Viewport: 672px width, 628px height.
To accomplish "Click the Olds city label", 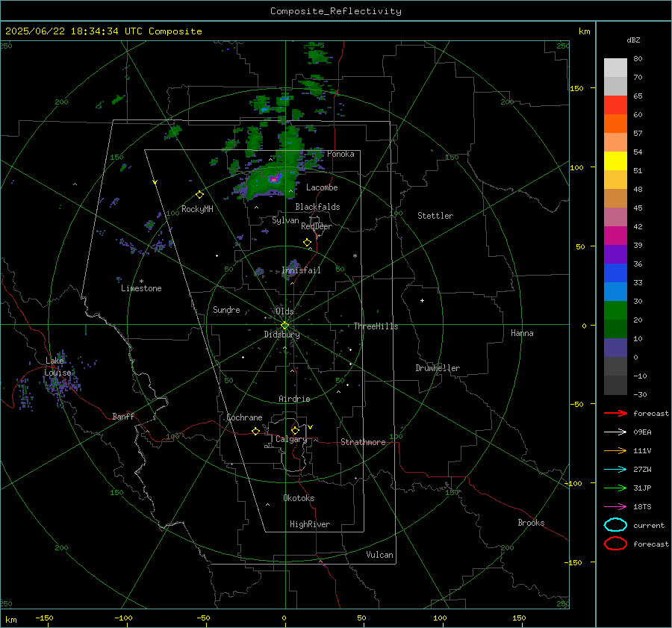I will (x=284, y=311).
